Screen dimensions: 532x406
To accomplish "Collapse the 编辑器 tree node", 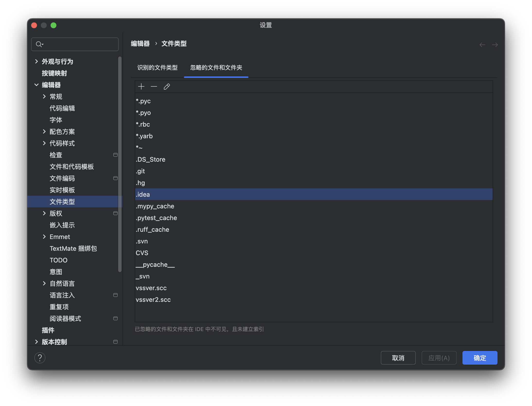I will pos(36,85).
